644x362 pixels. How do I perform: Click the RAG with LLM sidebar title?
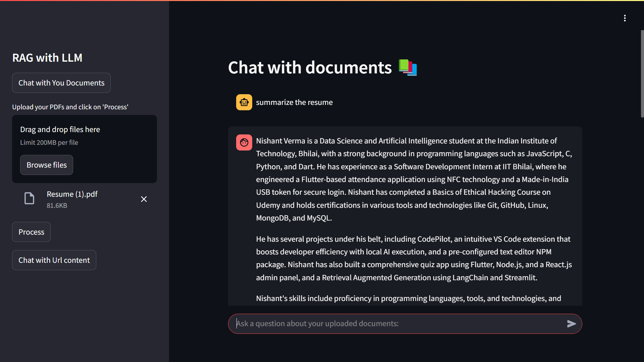(x=47, y=58)
